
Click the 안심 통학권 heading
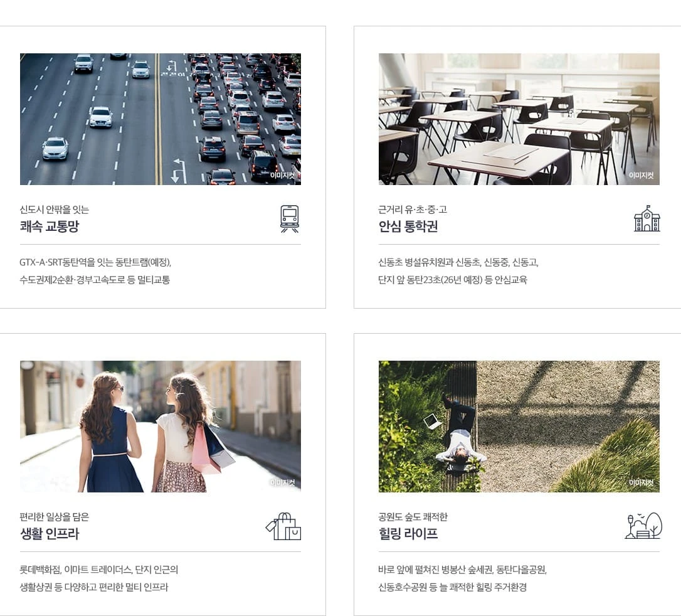point(408,226)
